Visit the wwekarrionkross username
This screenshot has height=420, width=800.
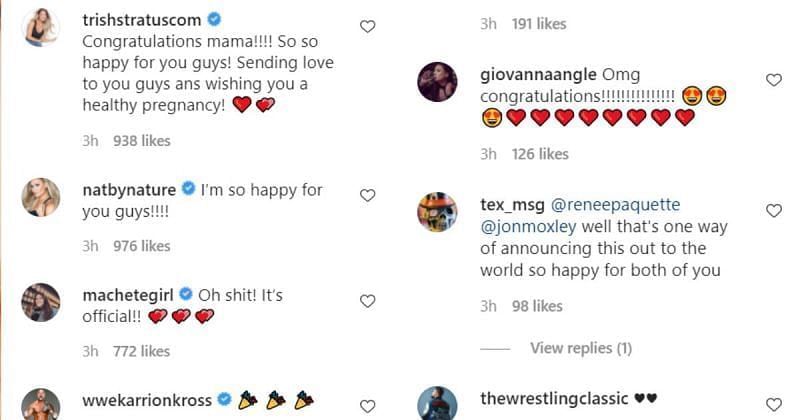coord(147,400)
